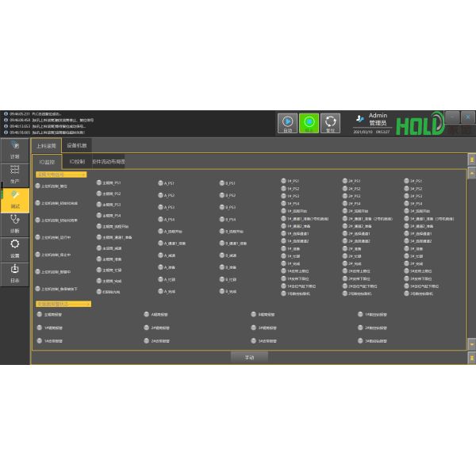476x476 pixels.
Task: Toggle the 2#_PS1 indicator
Action: (x=345, y=181)
